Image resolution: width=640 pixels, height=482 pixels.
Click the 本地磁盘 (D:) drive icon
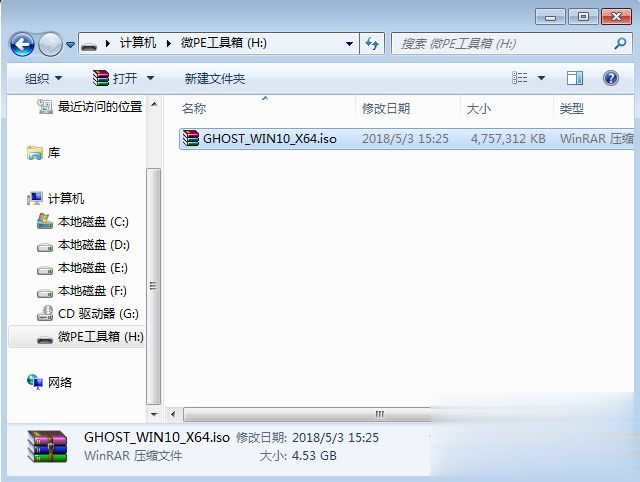[45, 247]
